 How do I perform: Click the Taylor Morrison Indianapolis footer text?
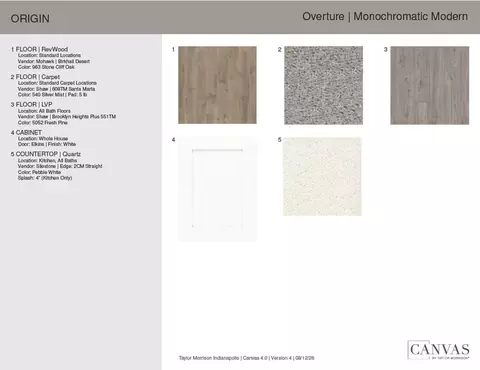pos(247,358)
